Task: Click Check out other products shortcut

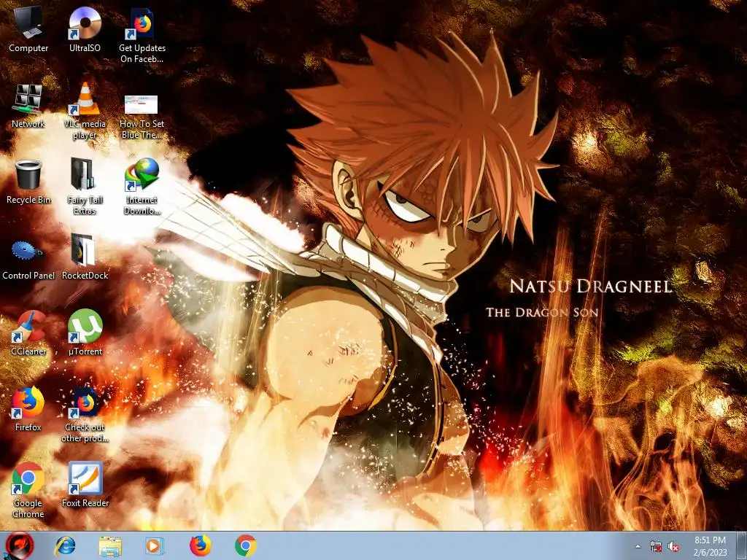Action: tap(85, 414)
